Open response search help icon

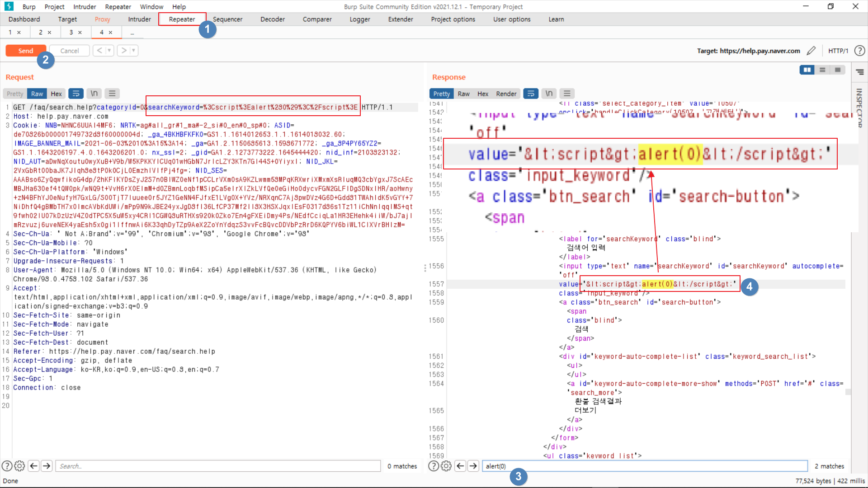(433, 466)
